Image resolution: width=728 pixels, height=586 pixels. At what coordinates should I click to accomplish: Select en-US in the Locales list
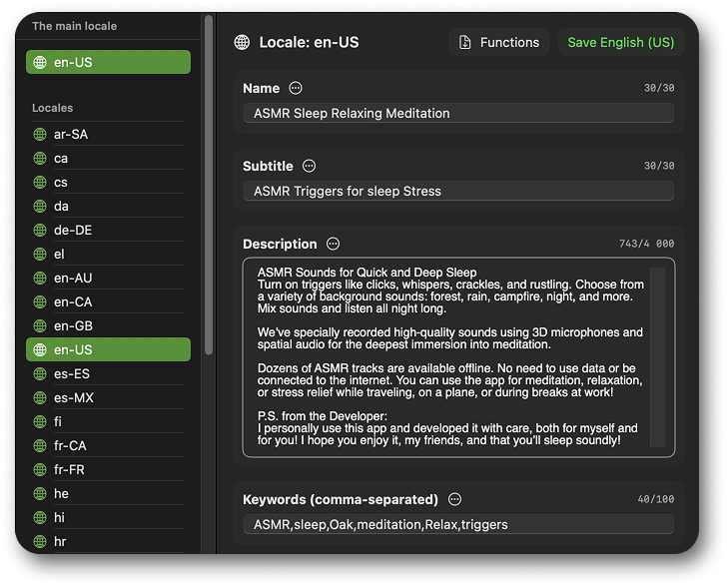point(108,349)
